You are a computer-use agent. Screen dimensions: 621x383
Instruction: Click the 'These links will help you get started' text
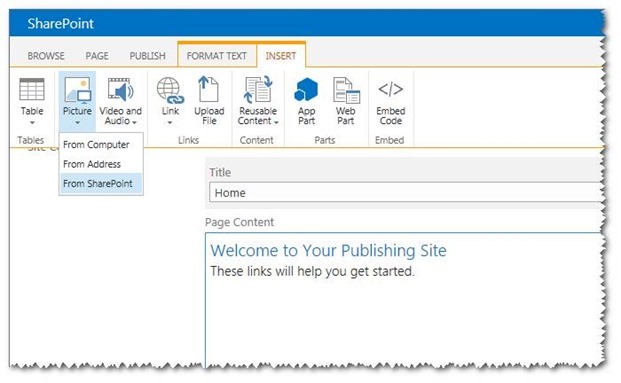[312, 271]
